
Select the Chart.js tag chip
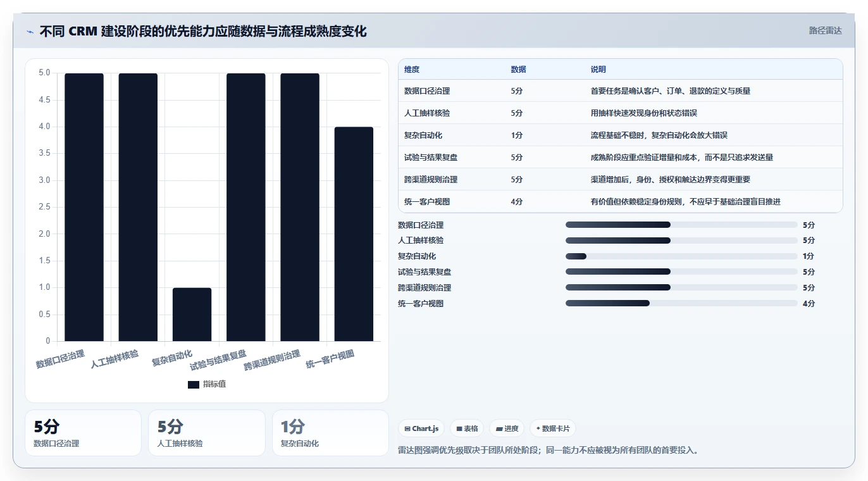pyautogui.click(x=421, y=428)
